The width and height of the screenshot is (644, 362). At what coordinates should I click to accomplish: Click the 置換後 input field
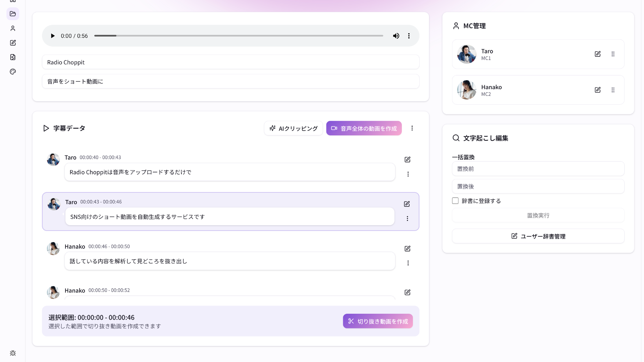[538, 186]
